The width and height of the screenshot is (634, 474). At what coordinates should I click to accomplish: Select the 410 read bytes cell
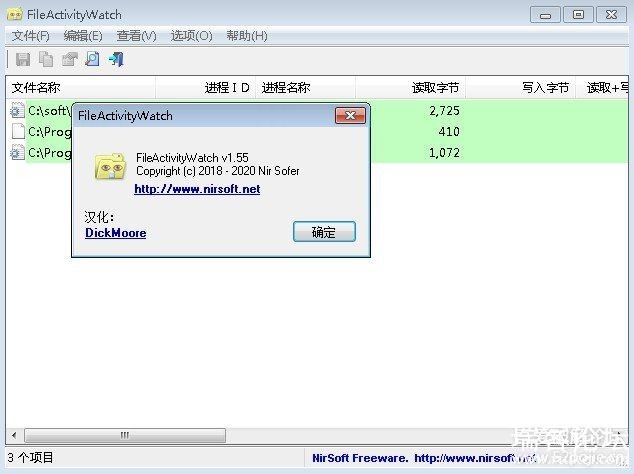tap(449, 131)
